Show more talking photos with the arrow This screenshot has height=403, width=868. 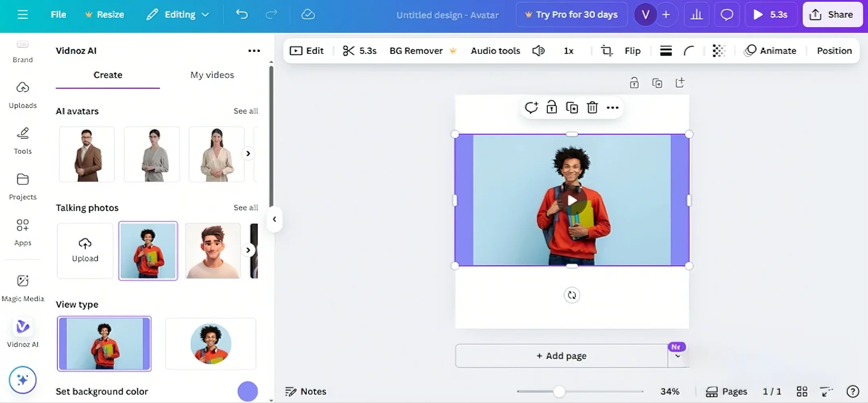248,250
